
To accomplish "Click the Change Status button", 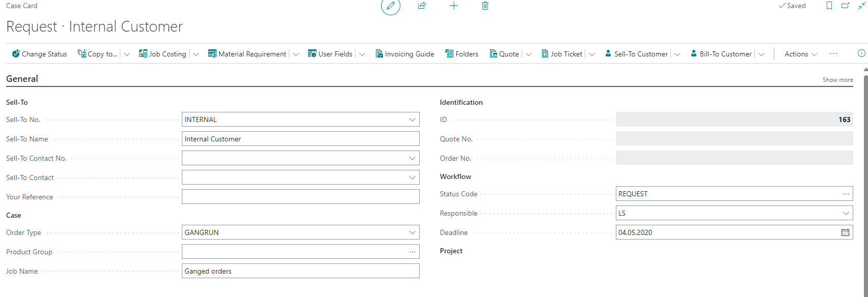I will pos(40,54).
